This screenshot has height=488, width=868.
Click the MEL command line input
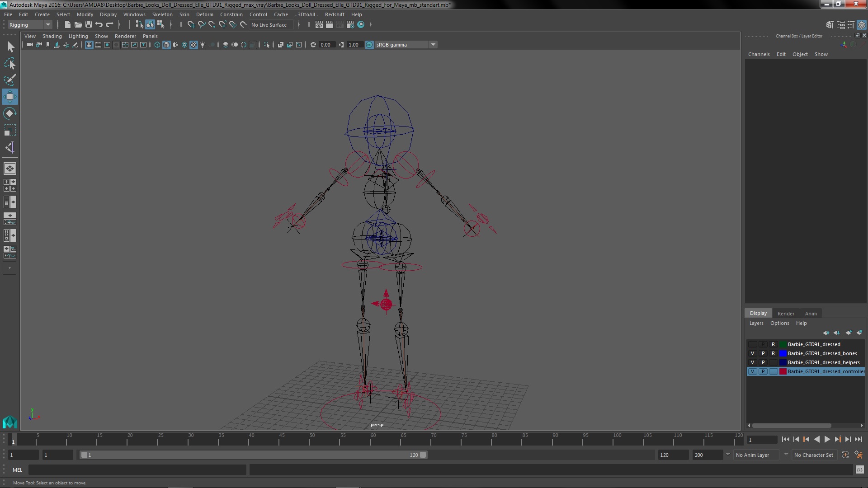137,470
